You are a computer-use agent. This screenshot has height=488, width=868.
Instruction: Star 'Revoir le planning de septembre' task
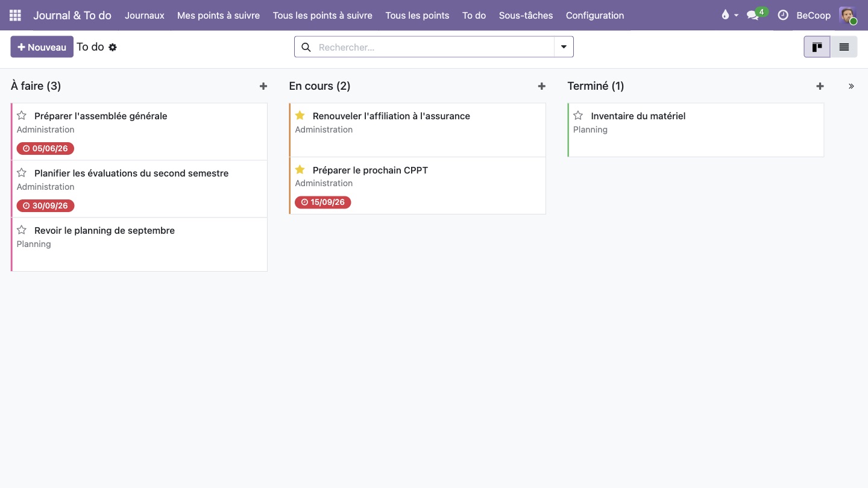tap(22, 230)
